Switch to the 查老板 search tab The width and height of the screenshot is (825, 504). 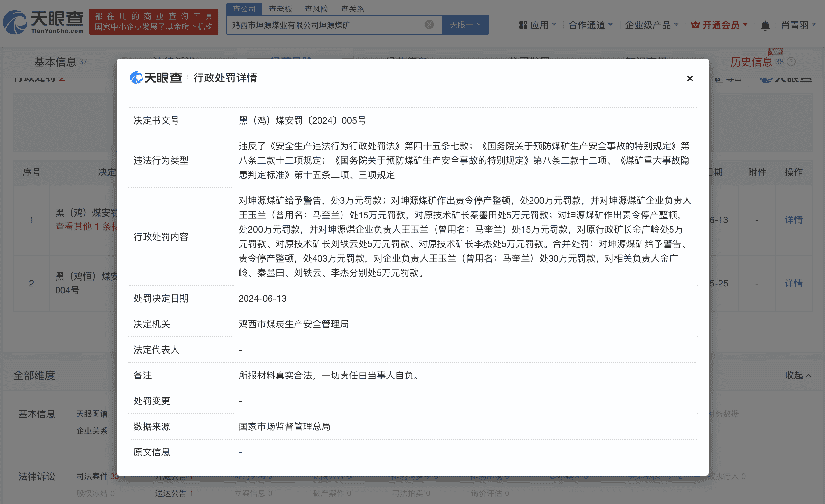[x=281, y=9]
